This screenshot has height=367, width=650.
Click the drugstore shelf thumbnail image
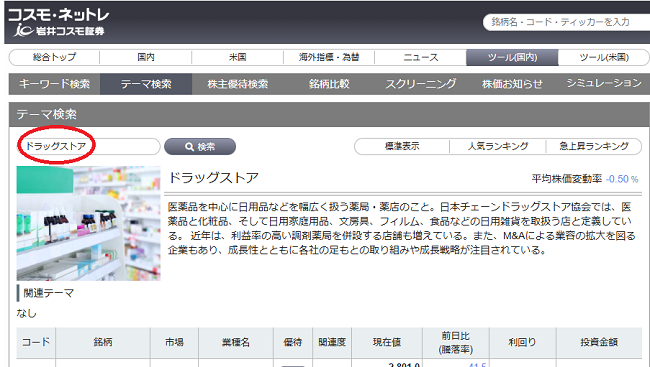point(88,224)
